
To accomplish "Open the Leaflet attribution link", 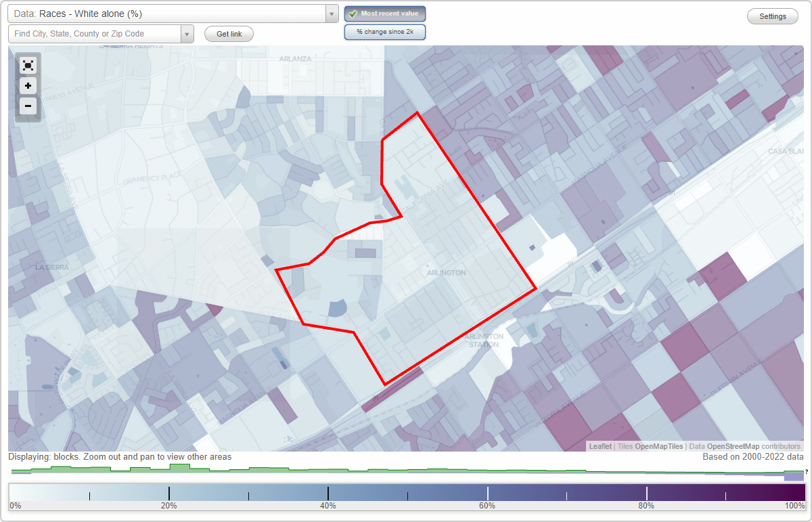I will pos(600,446).
